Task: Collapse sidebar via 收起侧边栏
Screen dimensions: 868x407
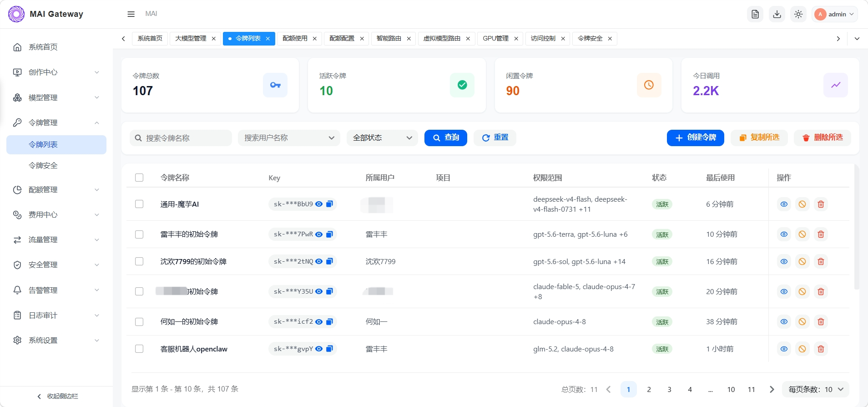Action: click(57, 396)
